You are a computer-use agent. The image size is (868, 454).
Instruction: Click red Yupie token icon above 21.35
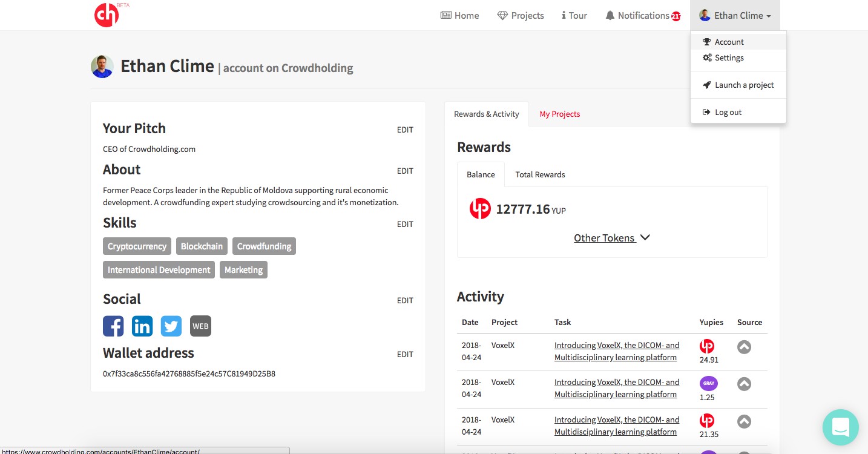coord(707,421)
